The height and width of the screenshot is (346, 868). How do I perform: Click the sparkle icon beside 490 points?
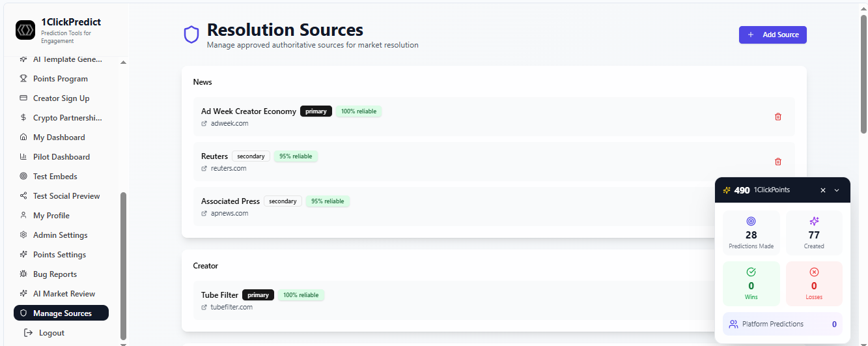[x=727, y=190]
